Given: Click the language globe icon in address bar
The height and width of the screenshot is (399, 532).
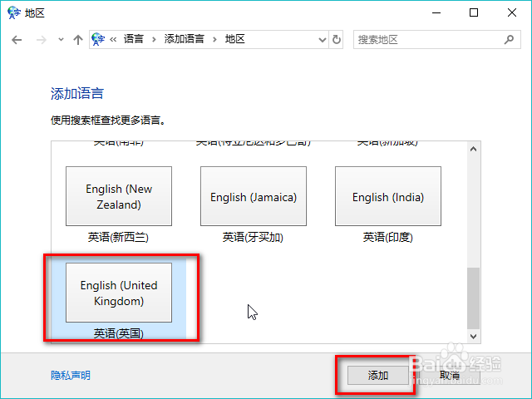Looking at the screenshot, I should point(98,39).
